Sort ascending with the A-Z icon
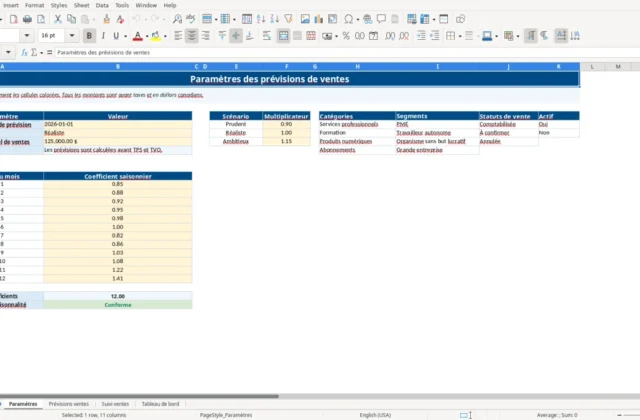Image resolution: width=640 pixels, height=420 pixels. (x=261, y=19)
